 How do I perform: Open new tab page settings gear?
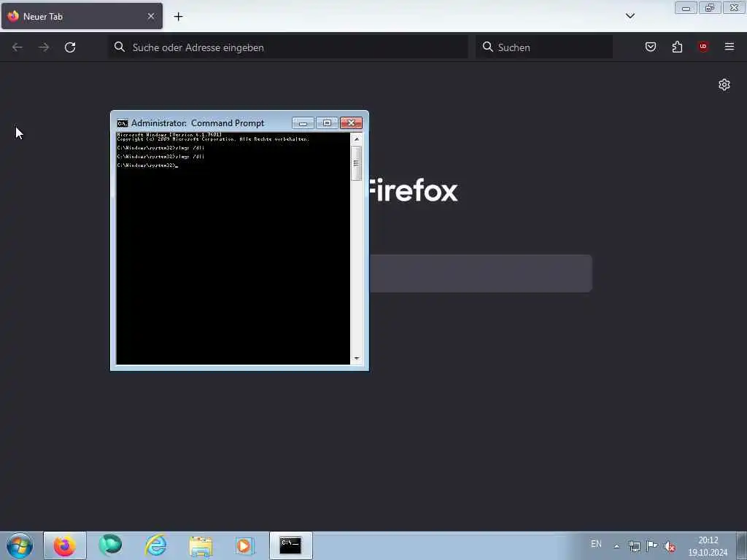724,85
